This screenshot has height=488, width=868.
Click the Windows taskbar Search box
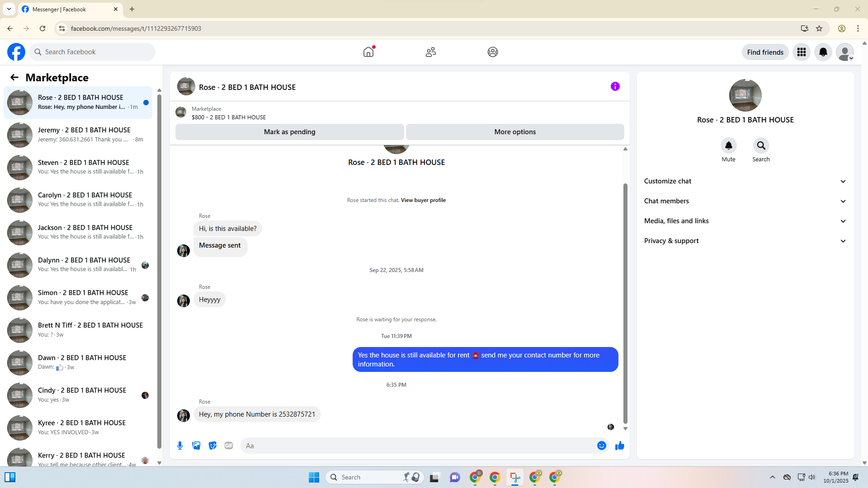pos(374,477)
